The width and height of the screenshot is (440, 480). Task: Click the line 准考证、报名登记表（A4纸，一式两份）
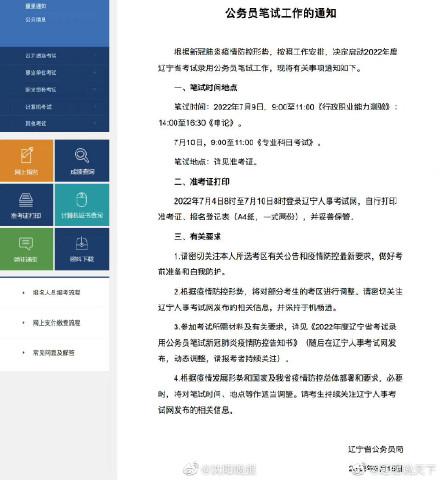[256, 217]
